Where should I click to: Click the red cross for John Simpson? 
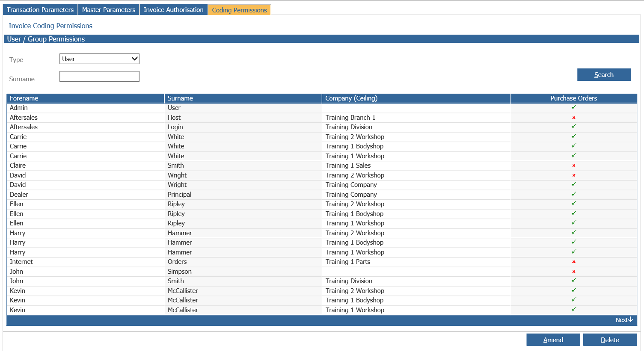point(573,272)
